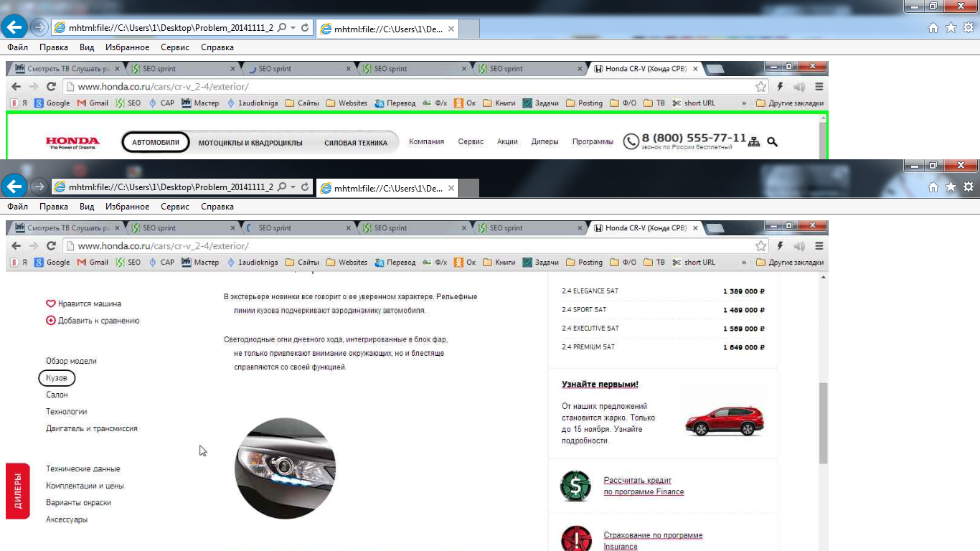The height and width of the screenshot is (551, 980).
Task: Open the Обзор модели sidebar link
Action: point(71,361)
